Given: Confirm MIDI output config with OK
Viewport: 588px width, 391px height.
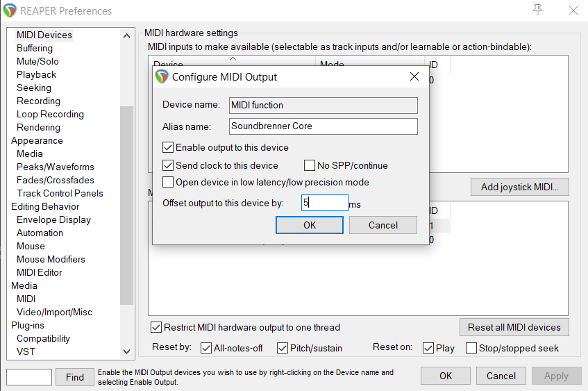Looking at the screenshot, I should point(310,225).
